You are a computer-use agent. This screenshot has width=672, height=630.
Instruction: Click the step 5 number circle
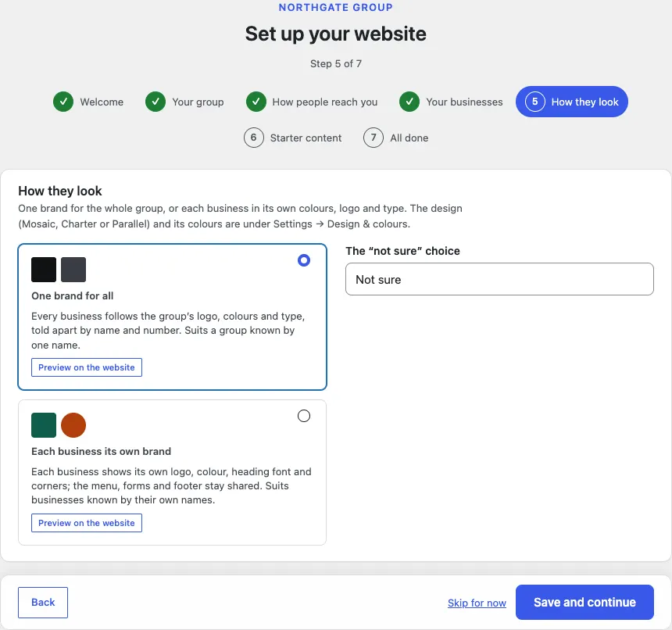click(534, 102)
